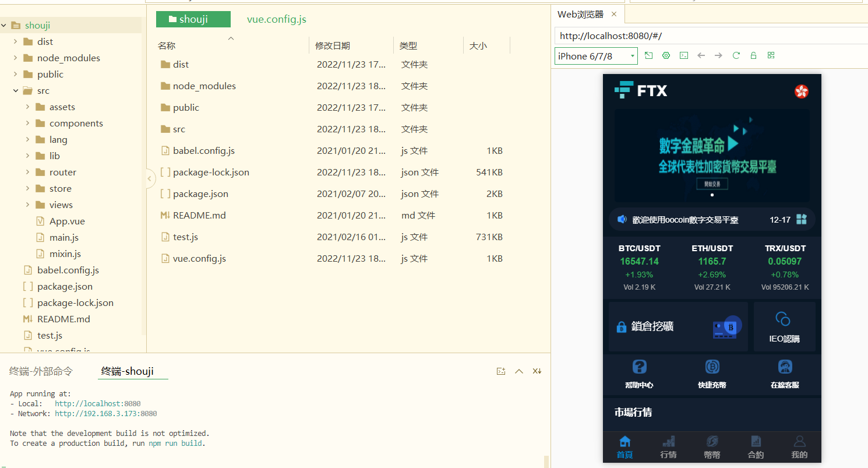Open the QR code icon in browser toolbar

point(771,55)
